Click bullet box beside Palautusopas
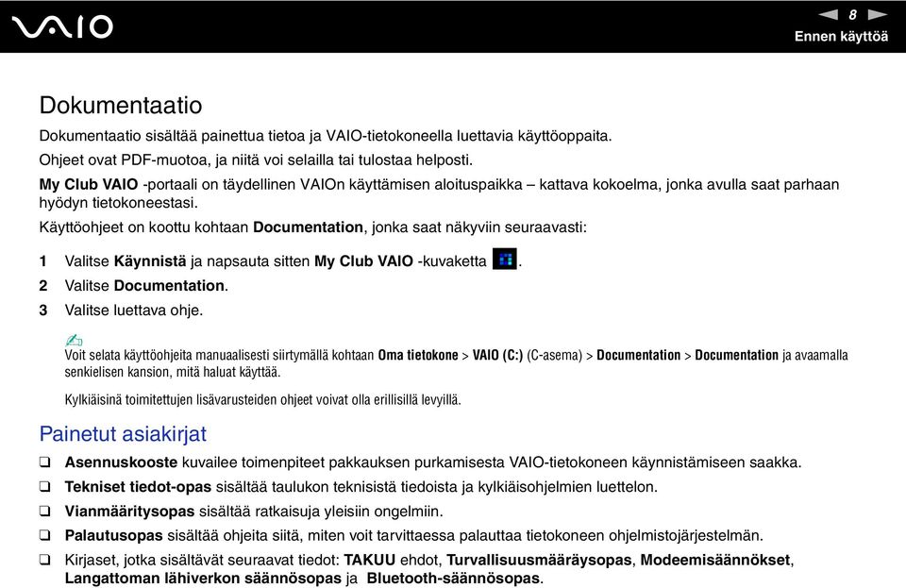 pyautogui.click(x=44, y=535)
